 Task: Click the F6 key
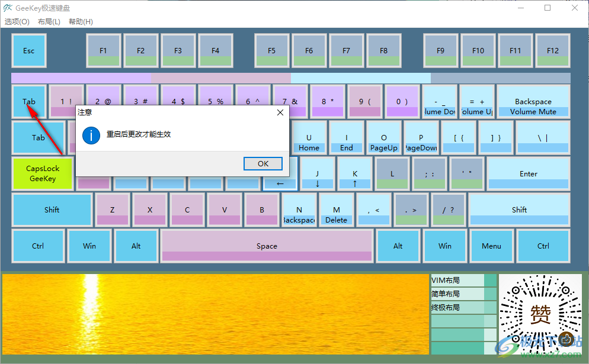pyautogui.click(x=309, y=51)
